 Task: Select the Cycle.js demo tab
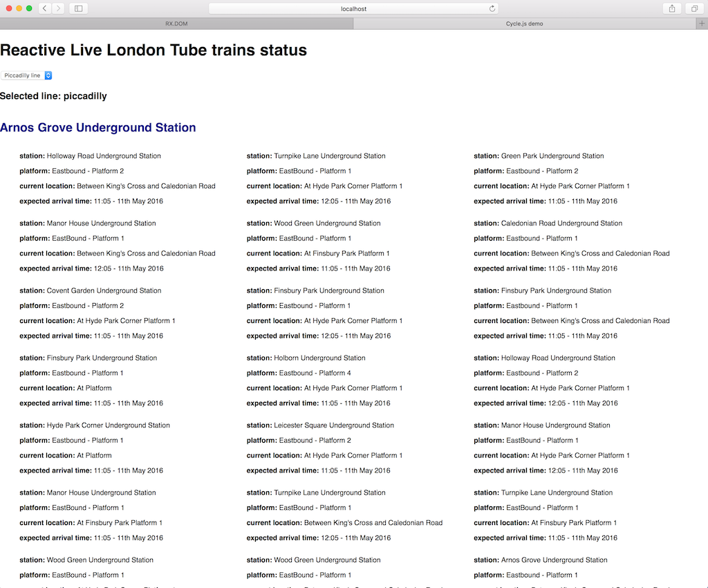[x=524, y=24]
